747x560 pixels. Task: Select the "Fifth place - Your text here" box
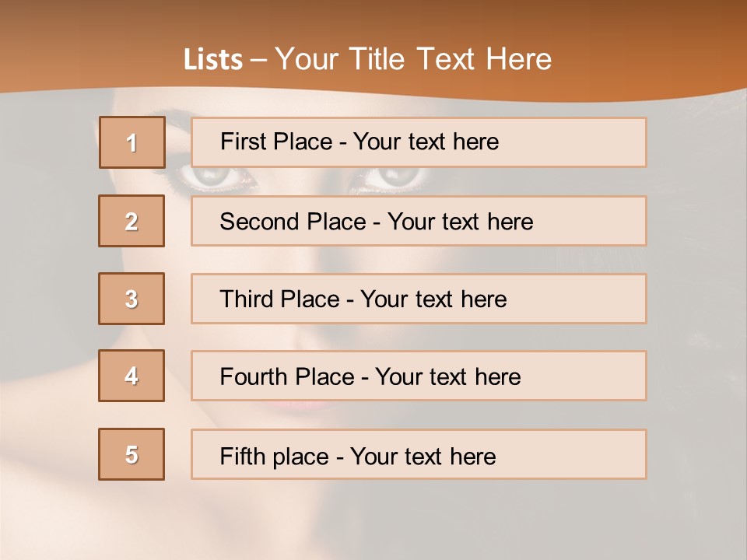coord(419,455)
